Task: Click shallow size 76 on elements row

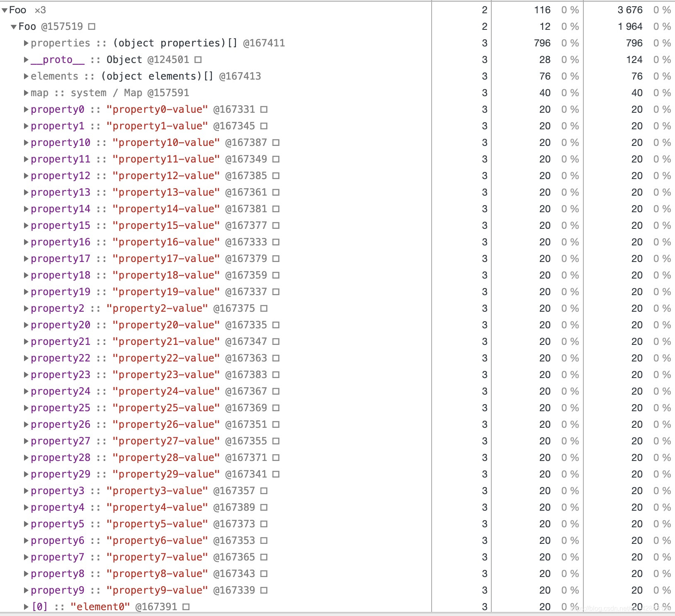Action: pos(545,76)
